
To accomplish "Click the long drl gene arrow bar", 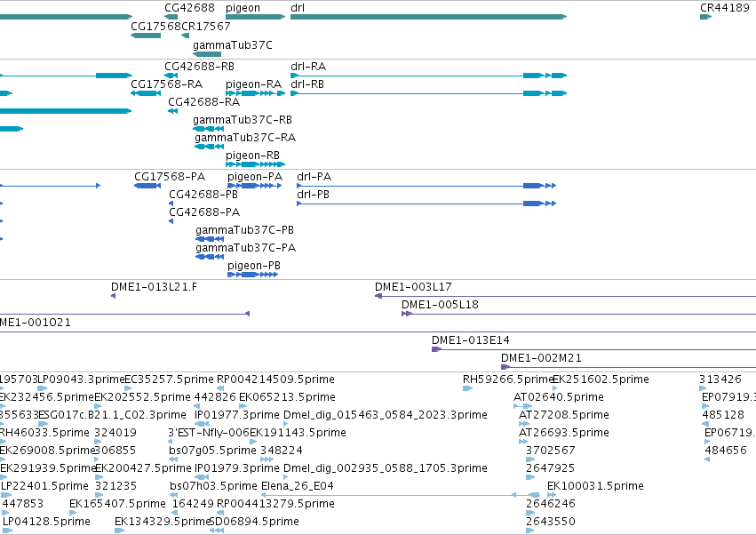I will [428, 17].
